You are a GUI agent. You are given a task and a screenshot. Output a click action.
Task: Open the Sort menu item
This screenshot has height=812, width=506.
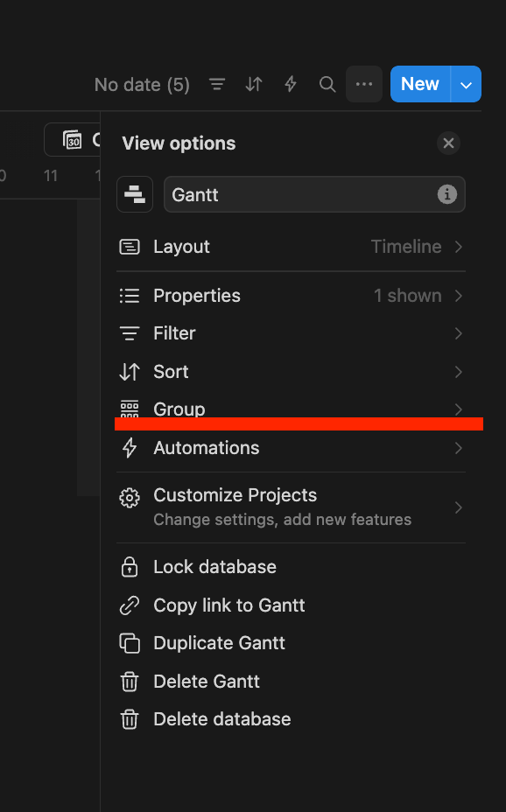point(291,372)
